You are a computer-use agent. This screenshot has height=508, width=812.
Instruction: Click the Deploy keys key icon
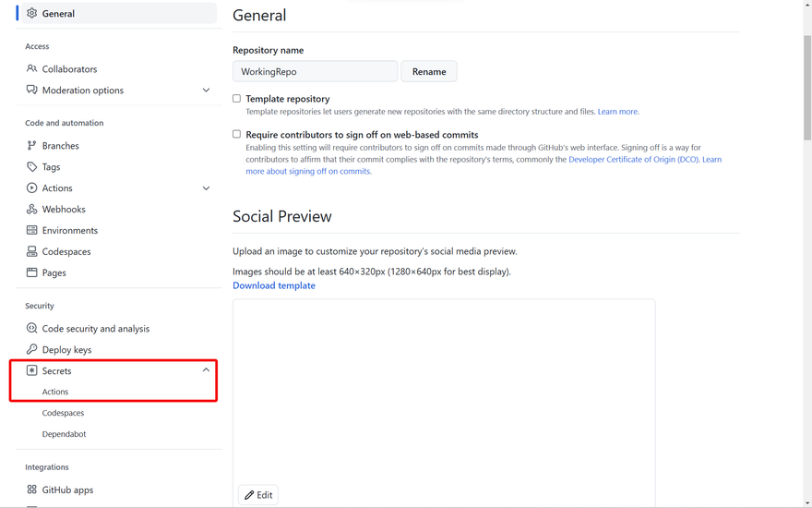click(x=31, y=350)
